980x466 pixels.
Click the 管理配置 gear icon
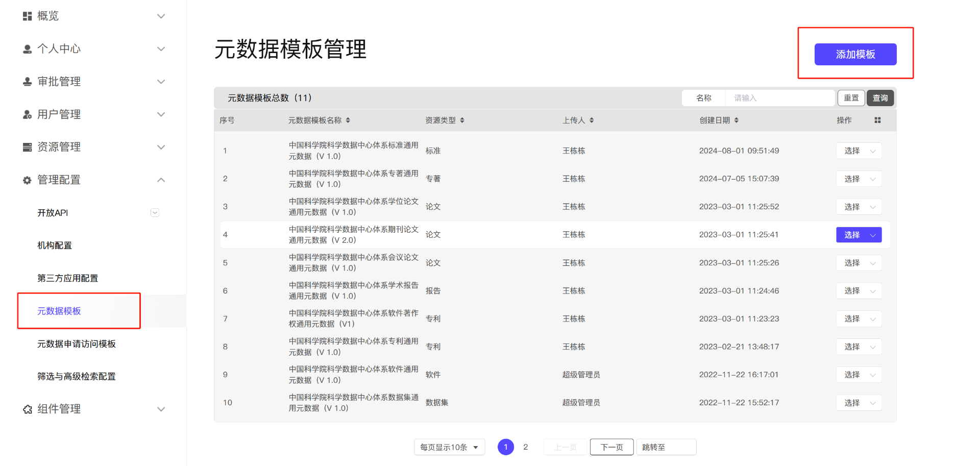coord(28,180)
